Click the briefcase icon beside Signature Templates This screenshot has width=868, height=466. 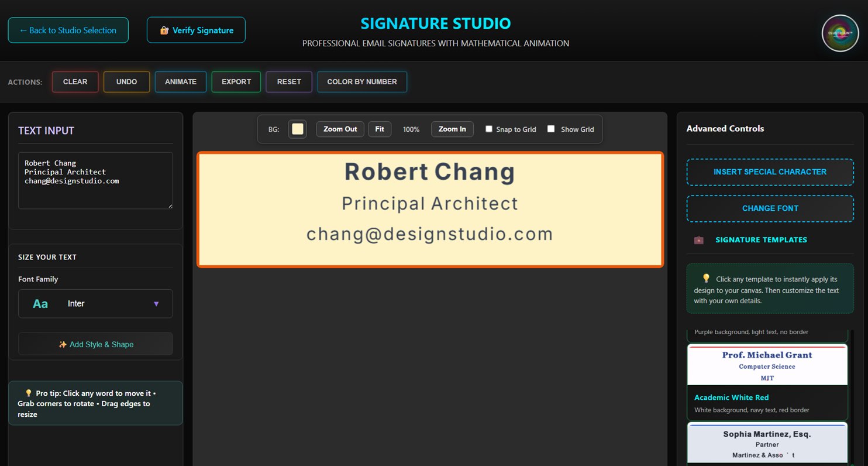coord(698,240)
